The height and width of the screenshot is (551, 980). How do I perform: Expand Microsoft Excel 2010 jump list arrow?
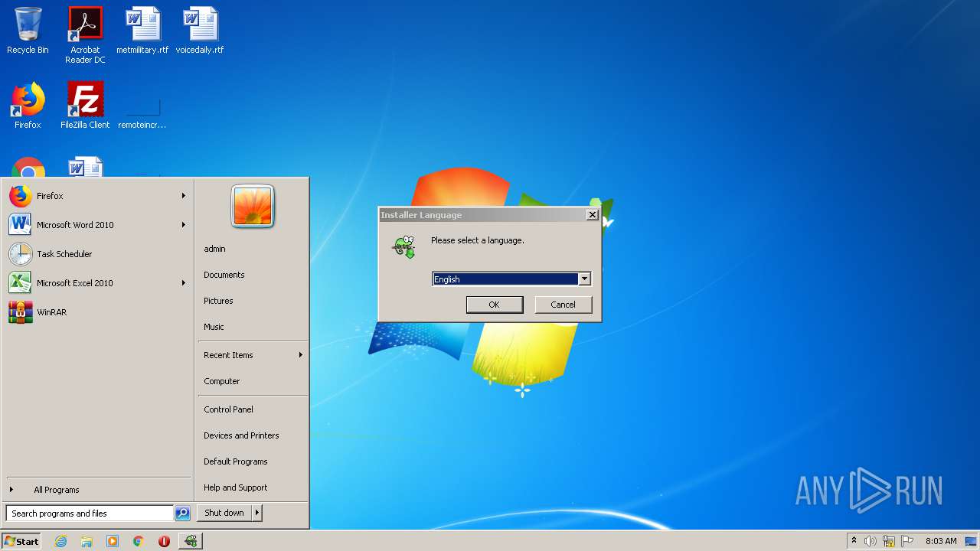(x=184, y=283)
